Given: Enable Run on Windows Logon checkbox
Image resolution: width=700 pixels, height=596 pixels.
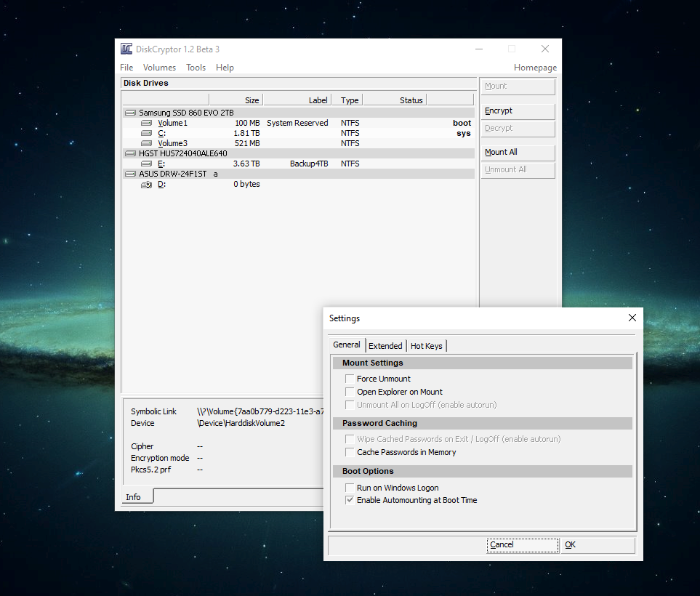Looking at the screenshot, I should [x=350, y=488].
